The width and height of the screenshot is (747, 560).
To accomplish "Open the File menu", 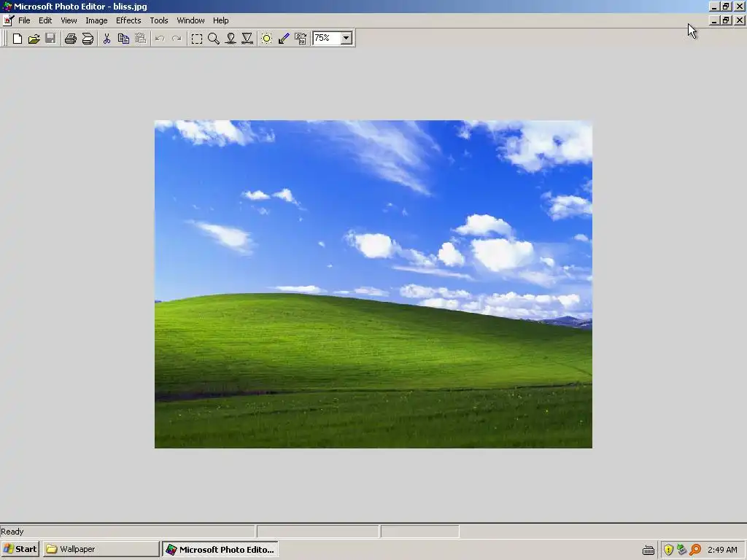I will coord(24,20).
